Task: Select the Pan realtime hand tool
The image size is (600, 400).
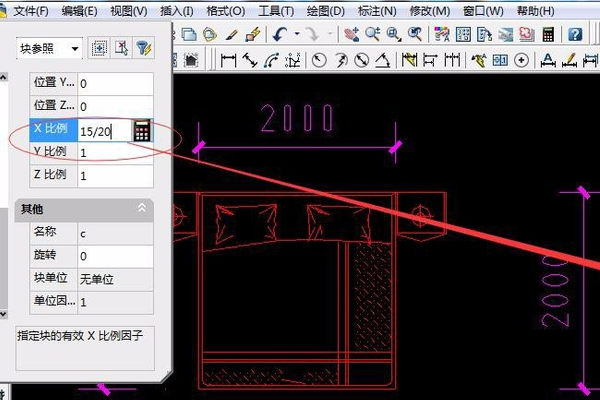Action: (351, 34)
